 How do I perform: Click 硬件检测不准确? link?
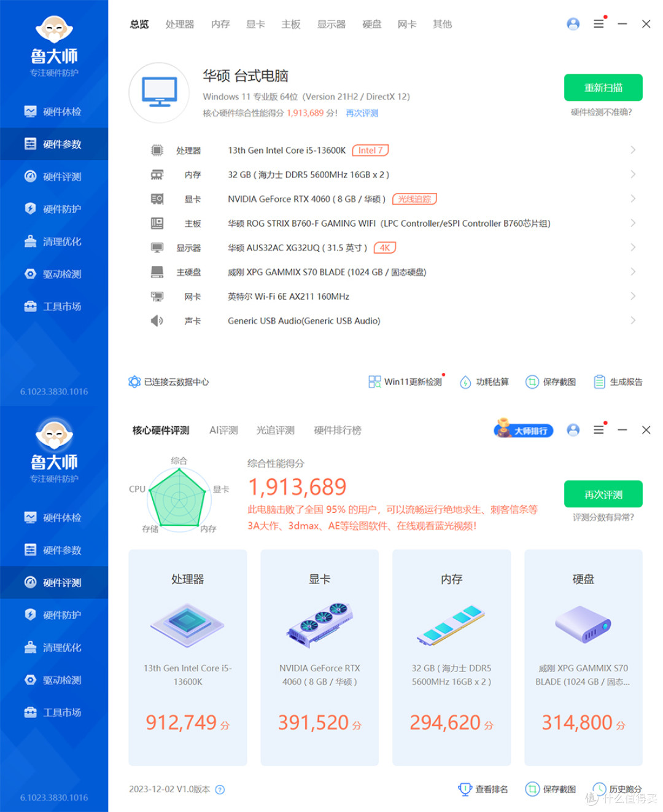(x=602, y=112)
